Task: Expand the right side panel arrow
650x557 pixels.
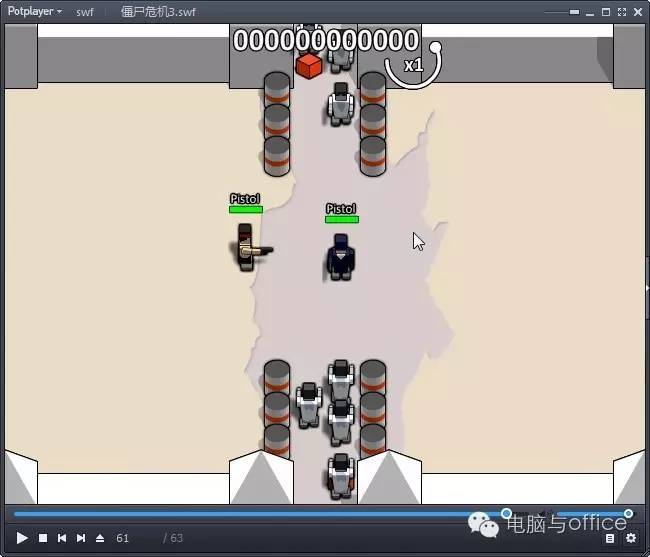Action: pyautogui.click(x=647, y=288)
